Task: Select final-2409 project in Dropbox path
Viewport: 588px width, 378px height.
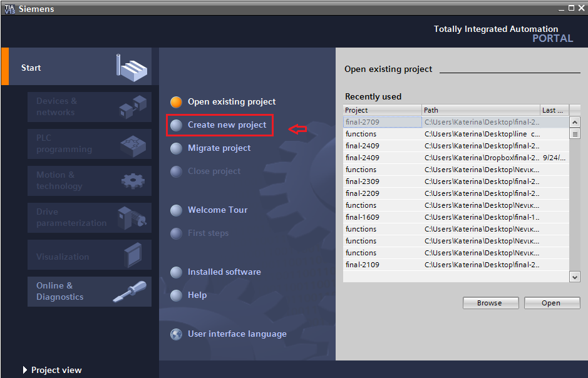Action: click(x=456, y=158)
